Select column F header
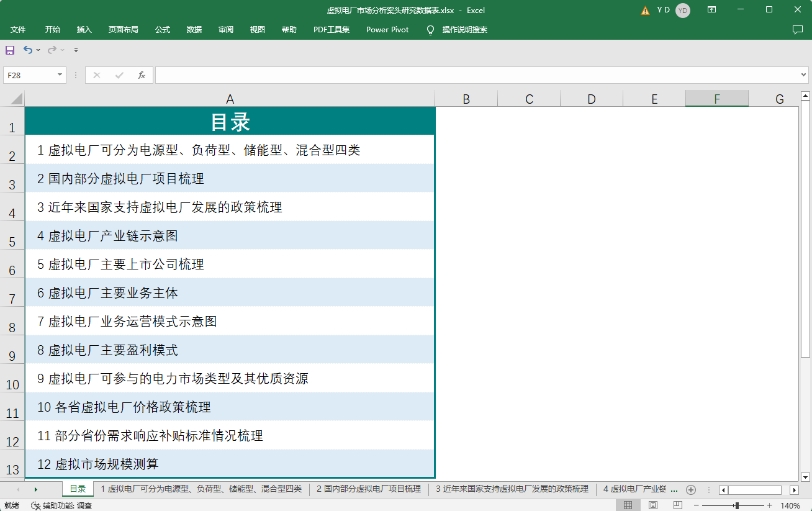 point(717,99)
